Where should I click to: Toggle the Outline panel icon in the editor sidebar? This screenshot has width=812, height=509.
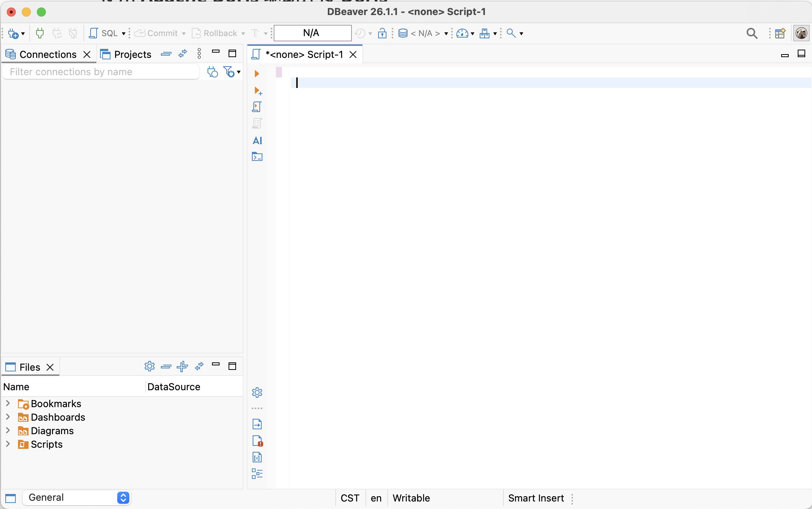pyautogui.click(x=257, y=474)
